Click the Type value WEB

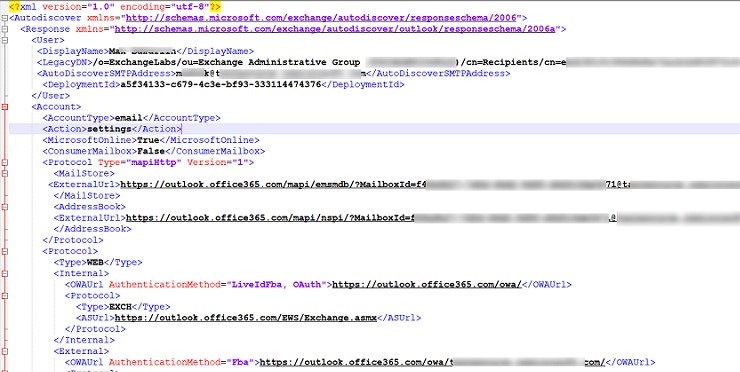(95, 262)
